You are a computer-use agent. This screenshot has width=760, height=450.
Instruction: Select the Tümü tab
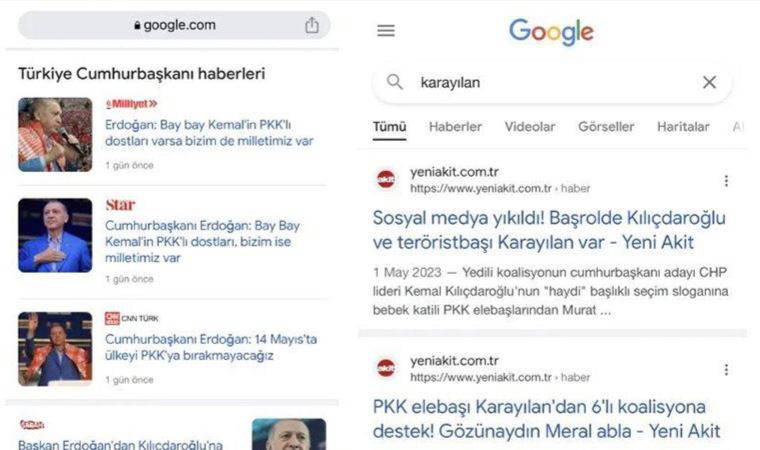390,127
